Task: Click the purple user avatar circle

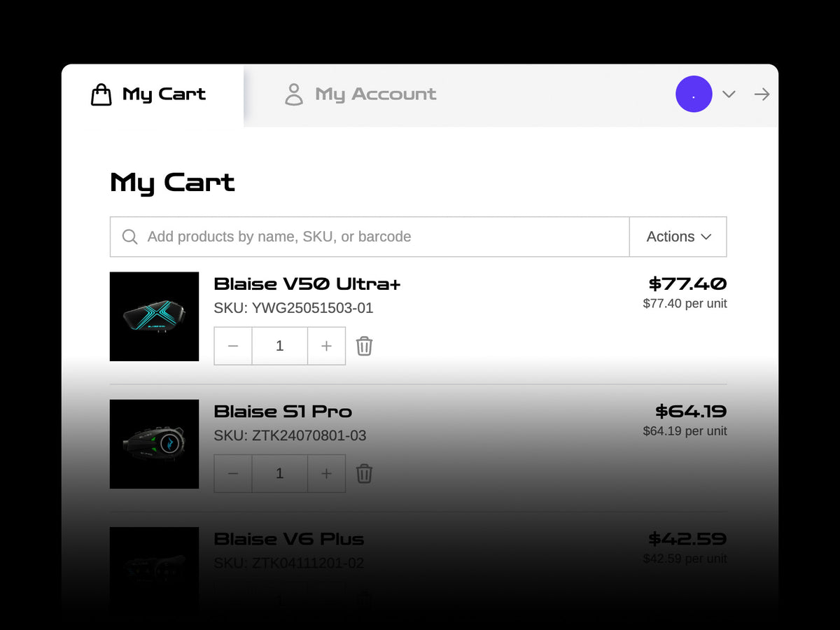Action: click(x=694, y=94)
